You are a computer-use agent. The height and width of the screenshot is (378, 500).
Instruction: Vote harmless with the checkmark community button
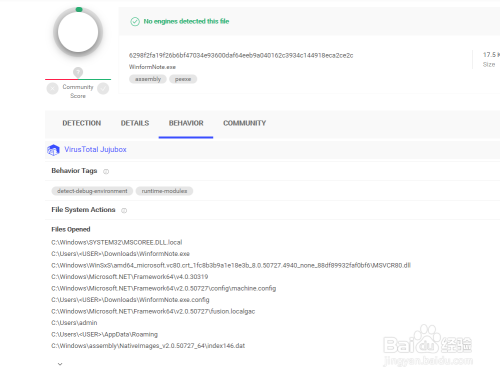pos(103,89)
